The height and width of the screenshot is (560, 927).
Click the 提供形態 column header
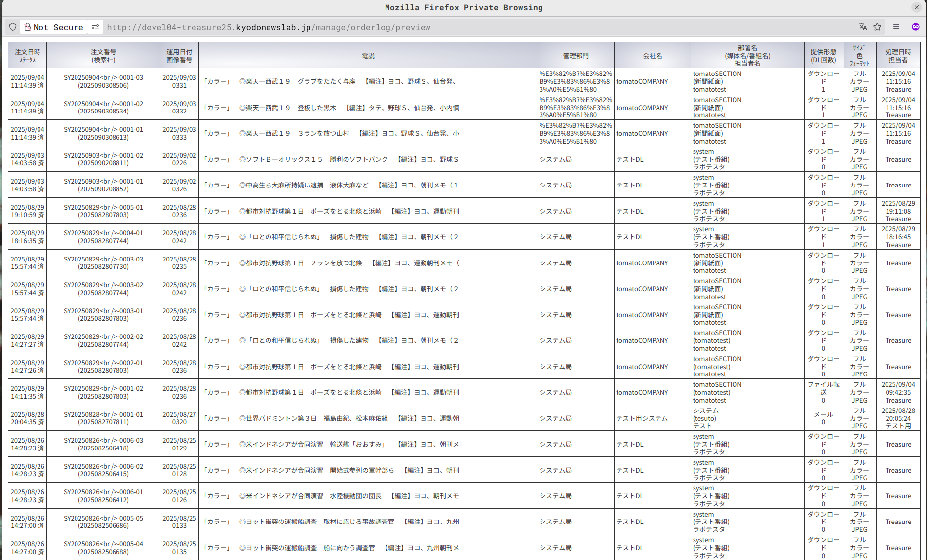[823, 56]
